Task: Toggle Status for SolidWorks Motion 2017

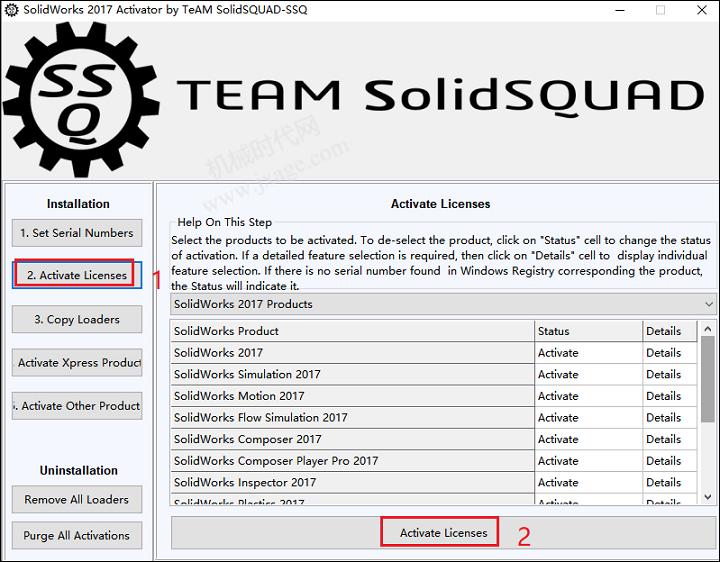Action: click(x=589, y=396)
